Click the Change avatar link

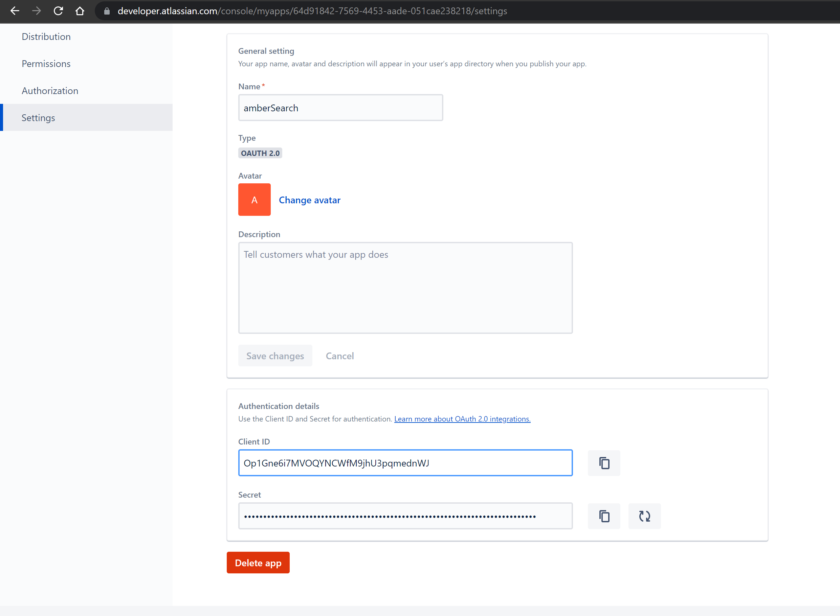click(x=310, y=200)
